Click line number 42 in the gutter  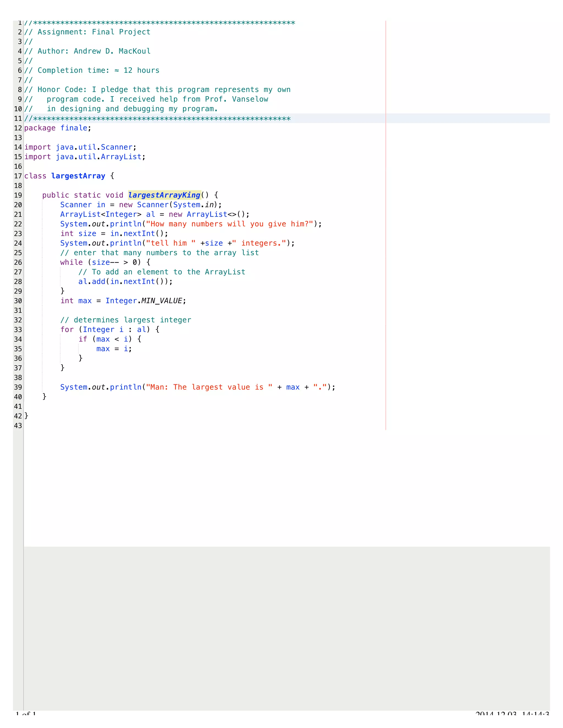coord(18,416)
